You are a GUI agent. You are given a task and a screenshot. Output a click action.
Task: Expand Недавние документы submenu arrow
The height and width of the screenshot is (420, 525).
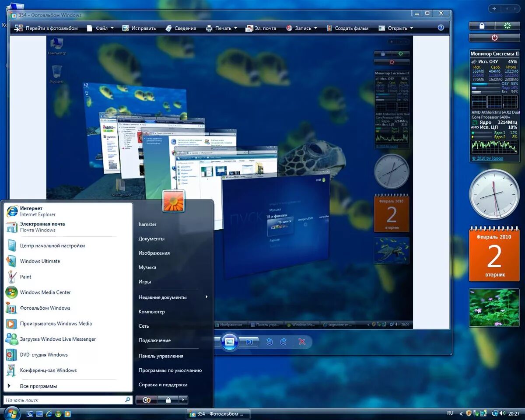coord(206,297)
